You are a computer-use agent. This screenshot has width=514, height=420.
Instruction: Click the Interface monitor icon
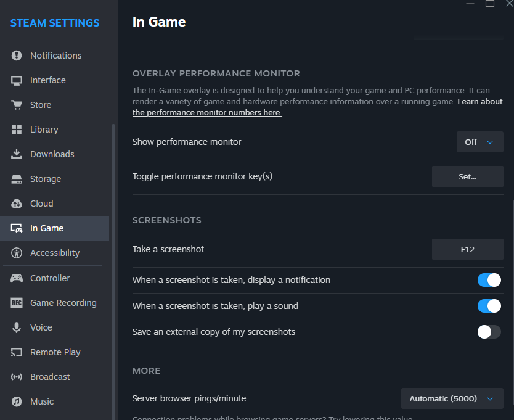pyautogui.click(x=17, y=80)
